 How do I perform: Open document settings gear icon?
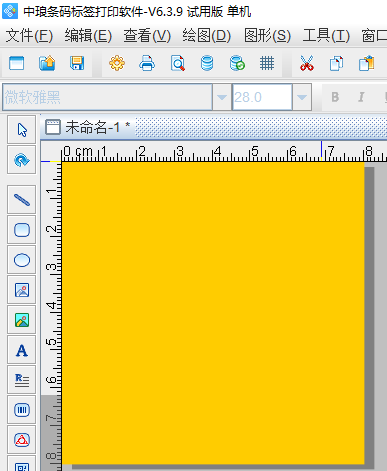click(117, 63)
